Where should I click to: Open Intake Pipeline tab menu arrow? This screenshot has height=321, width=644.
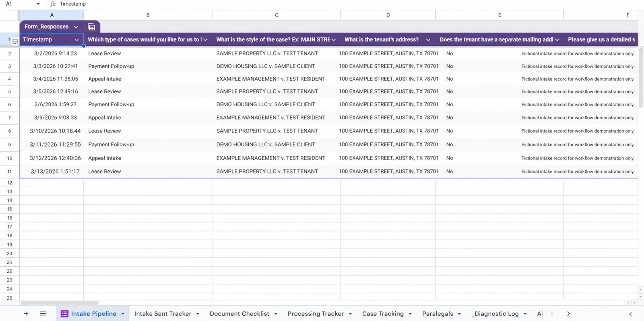123,314
